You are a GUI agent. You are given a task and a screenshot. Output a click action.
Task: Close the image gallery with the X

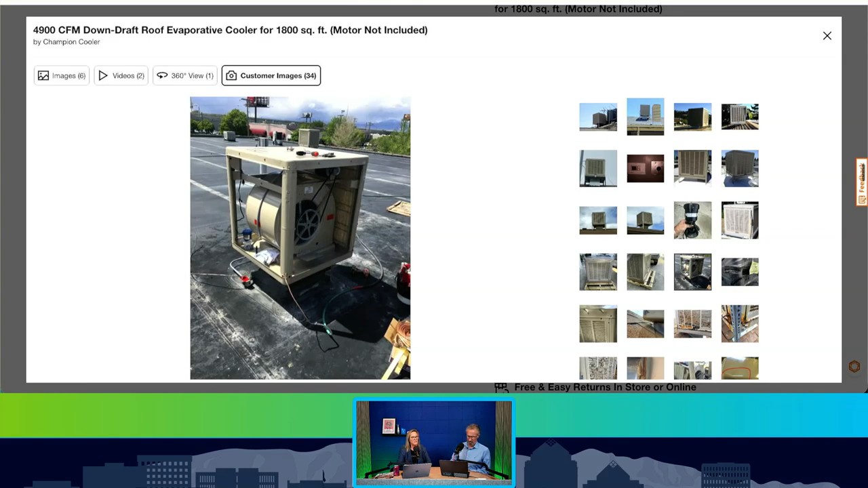[827, 36]
